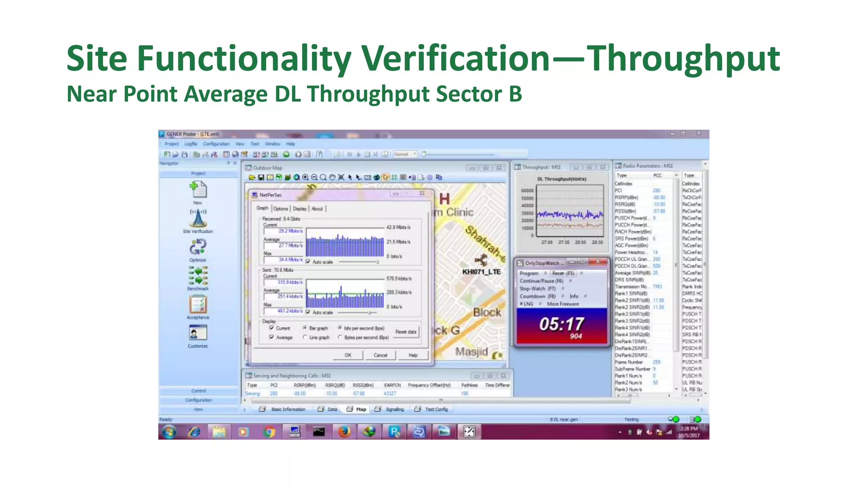Select the Optimize icon in Navigator
Viewport: 868px width, 488px height.
pyautogui.click(x=198, y=247)
